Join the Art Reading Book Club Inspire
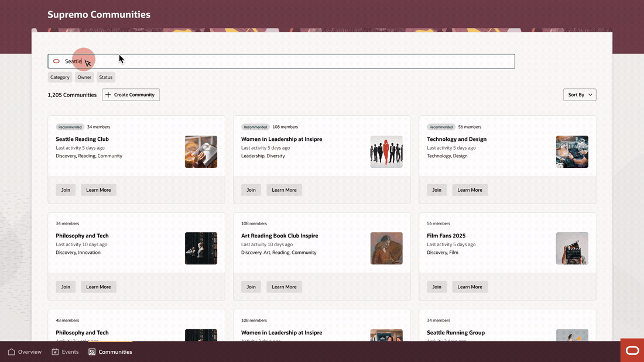Image resolution: width=644 pixels, height=362 pixels. coord(251,287)
